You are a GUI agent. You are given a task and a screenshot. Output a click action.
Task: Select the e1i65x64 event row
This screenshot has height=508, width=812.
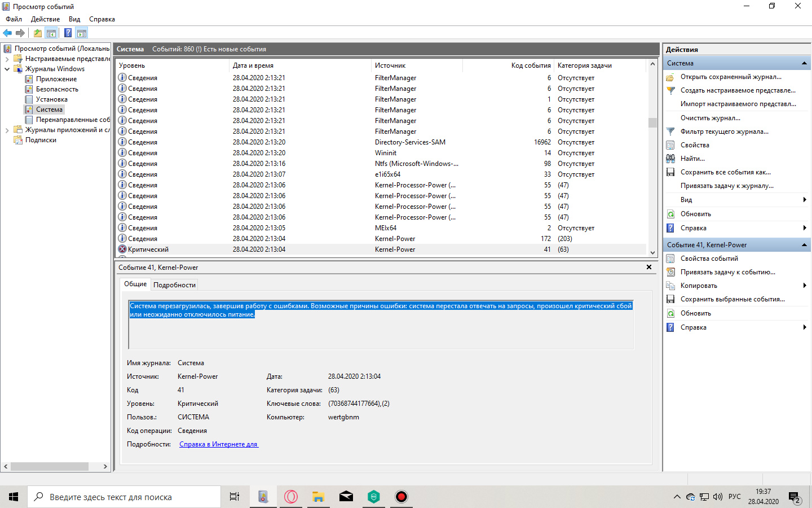(381, 174)
